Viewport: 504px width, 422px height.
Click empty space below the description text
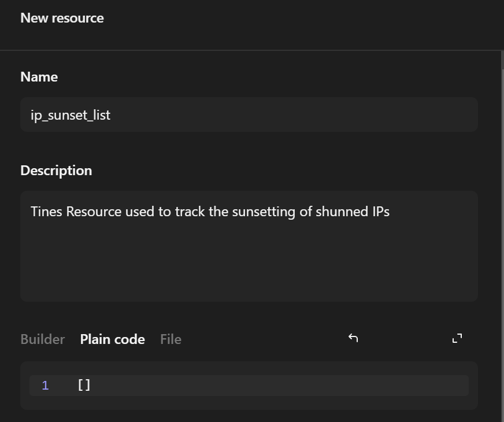[x=249, y=266]
